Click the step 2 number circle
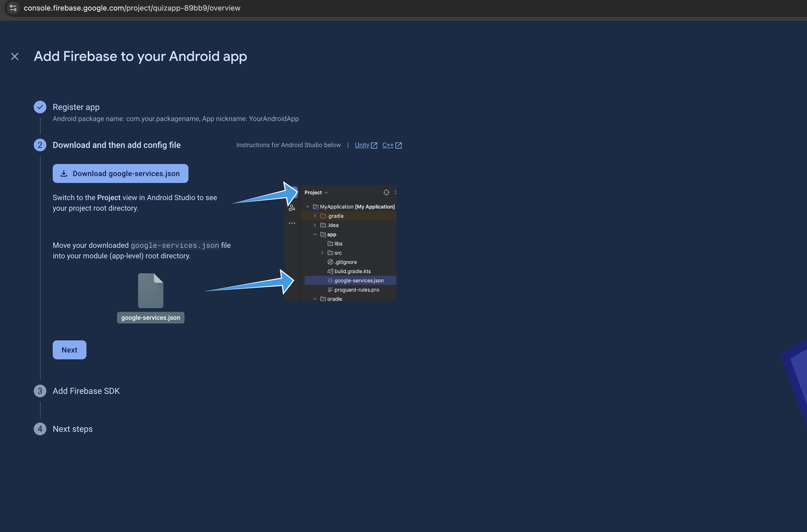 point(40,145)
